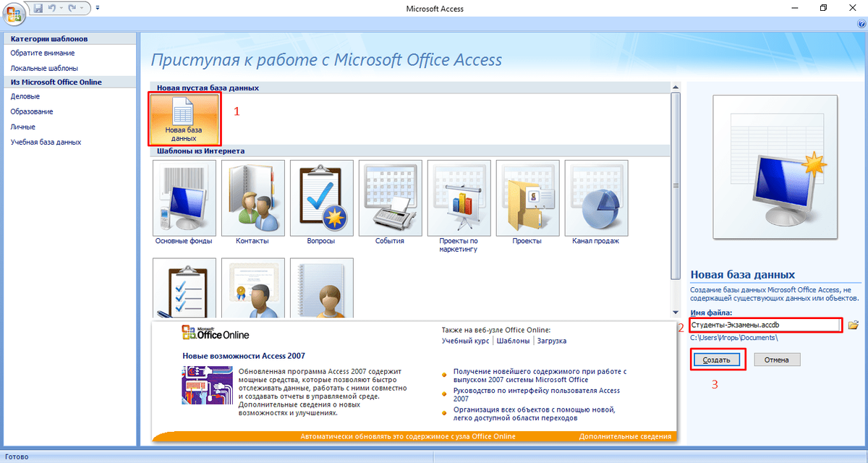The image size is (868, 463).
Task: Click the browse folder icon beside file name
Action: pyautogui.click(x=853, y=325)
